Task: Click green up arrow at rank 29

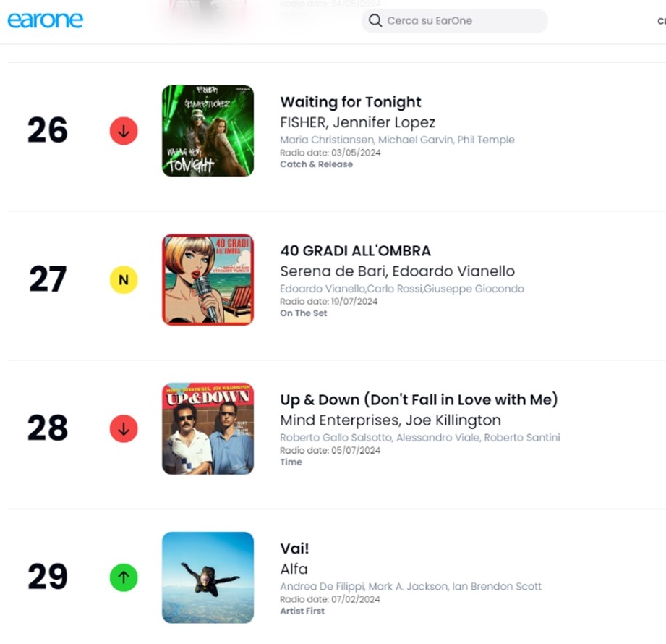Action: 124,577
